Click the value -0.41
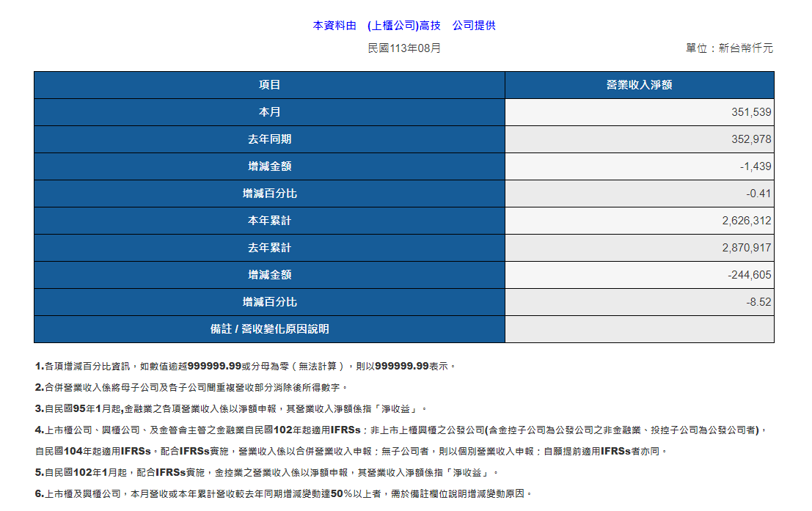812x511 pixels. click(x=758, y=194)
